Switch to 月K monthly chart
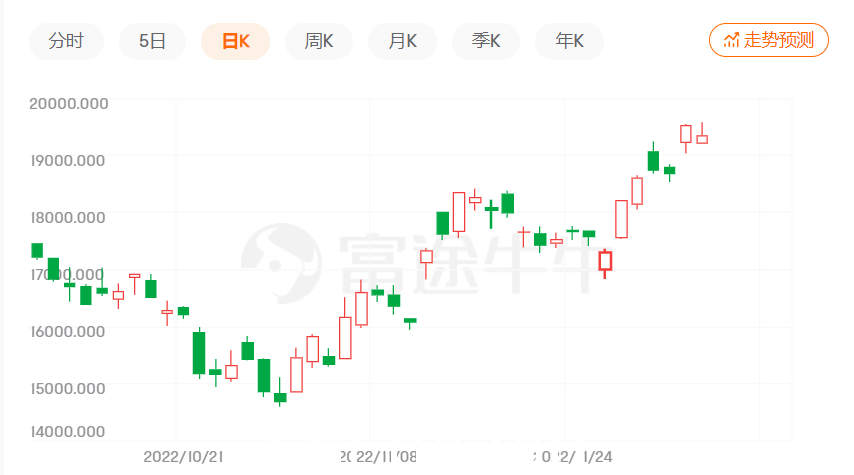The image size is (854, 475). (402, 41)
